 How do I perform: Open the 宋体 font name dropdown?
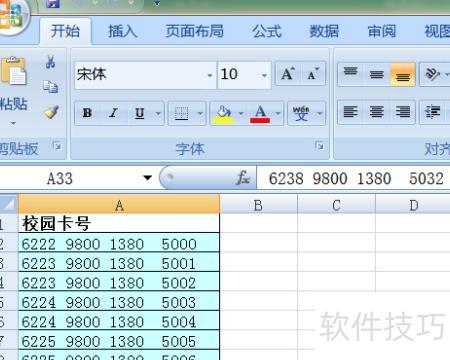210,76
